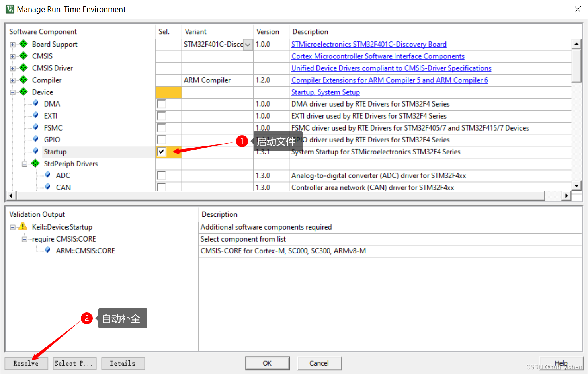The height and width of the screenshot is (374, 588).
Task: Enable the ADC driver checkbox
Action: point(161,175)
